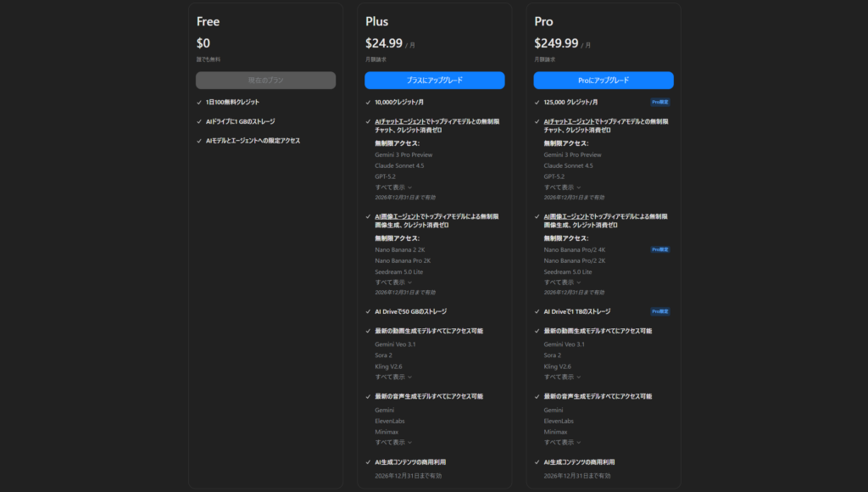Screen dimensions: 868x492
Task: Show all image models below Seedream in Plus
Action: [393, 282]
